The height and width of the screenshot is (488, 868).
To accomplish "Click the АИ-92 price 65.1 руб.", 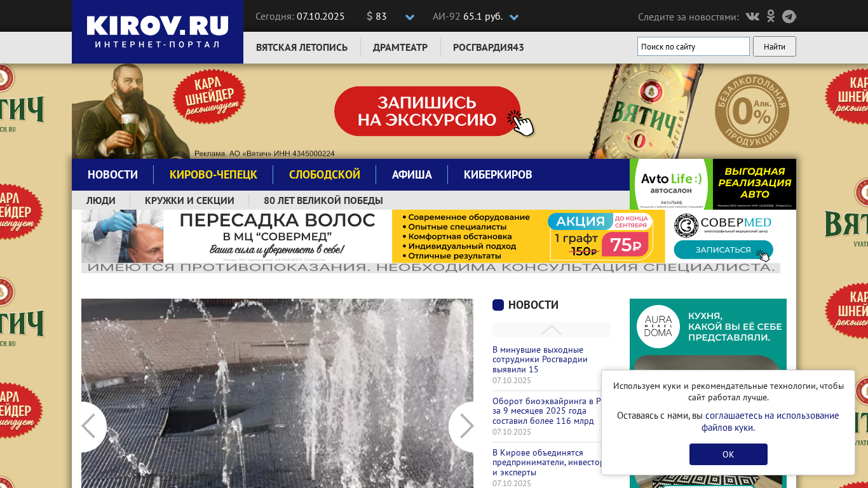I will click(483, 17).
